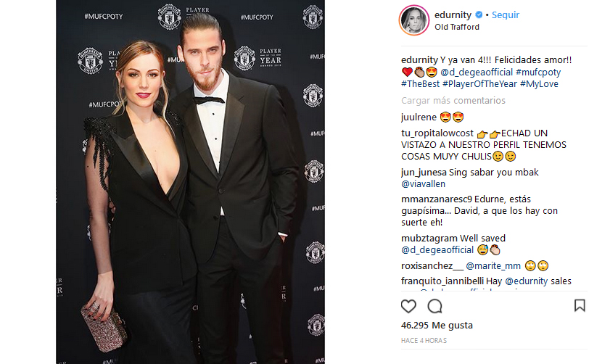Like the post with the heart icon

point(408,307)
